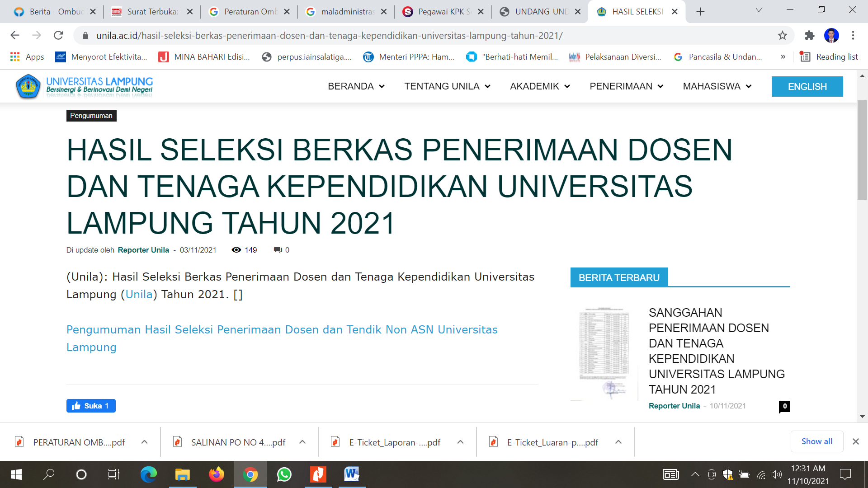Image resolution: width=868 pixels, height=488 pixels.
Task: Open Microsoft Word from the taskbar
Action: (352, 474)
